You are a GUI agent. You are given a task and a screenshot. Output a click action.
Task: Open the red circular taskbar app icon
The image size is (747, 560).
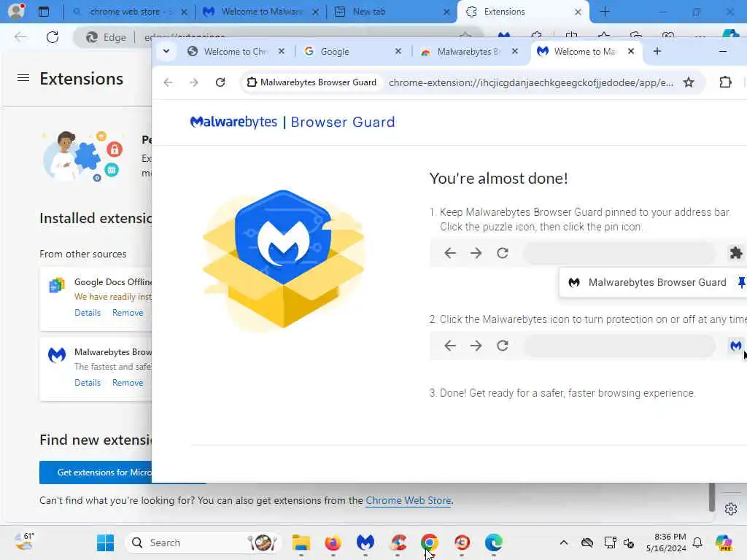(462, 542)
